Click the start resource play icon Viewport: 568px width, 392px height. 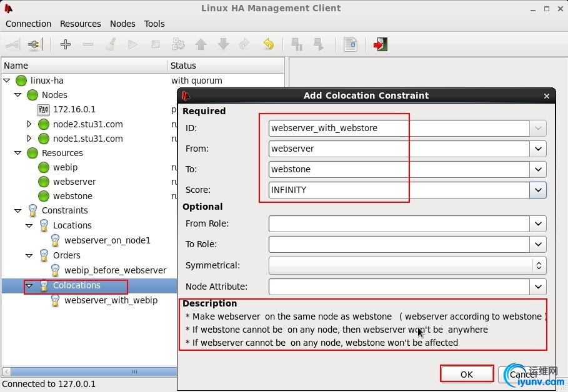click(x=132, y=44)
